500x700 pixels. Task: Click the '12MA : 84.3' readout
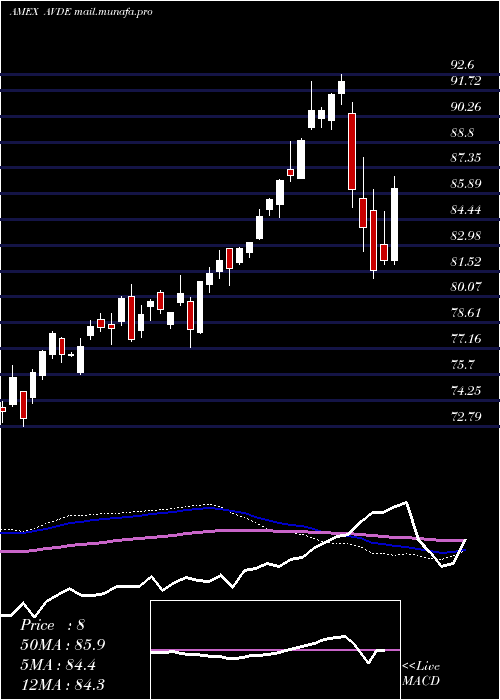62,685
